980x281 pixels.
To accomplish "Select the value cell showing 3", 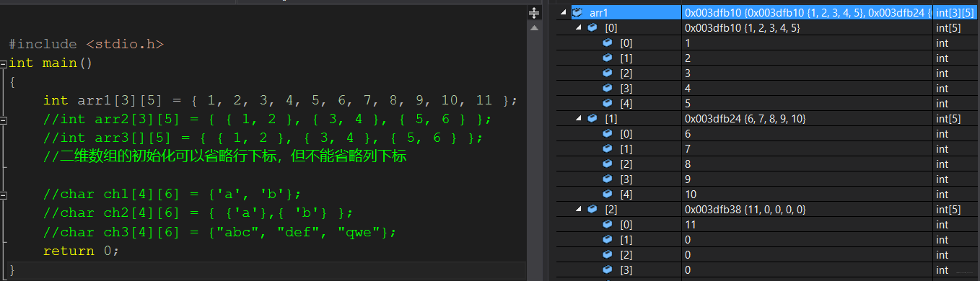I will pos(807,73).
